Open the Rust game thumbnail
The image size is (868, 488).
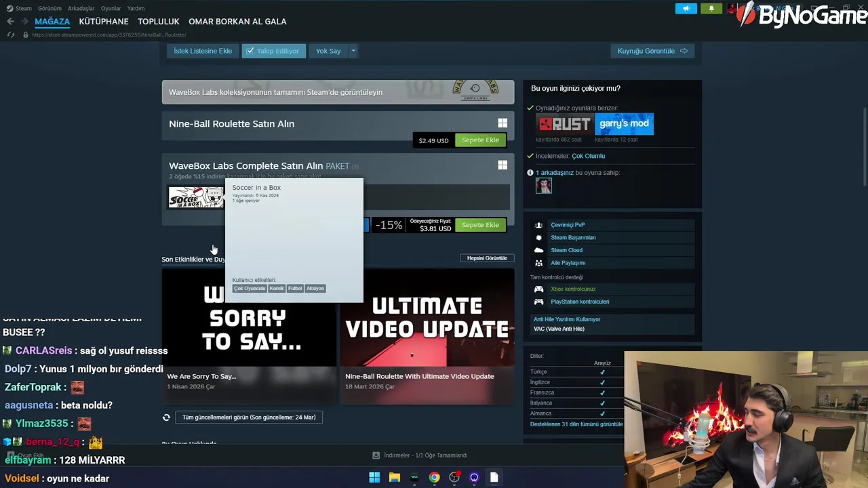tap(564, 124)
